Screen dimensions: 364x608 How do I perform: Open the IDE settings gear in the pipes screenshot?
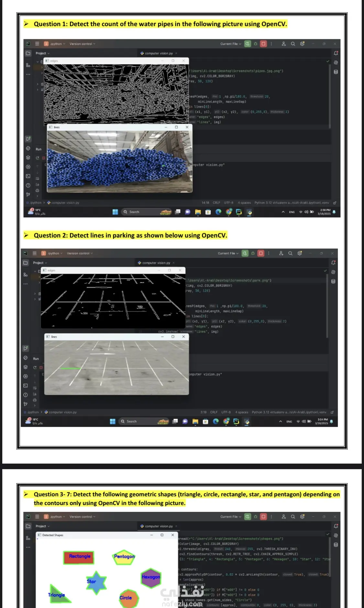(302, 44)
